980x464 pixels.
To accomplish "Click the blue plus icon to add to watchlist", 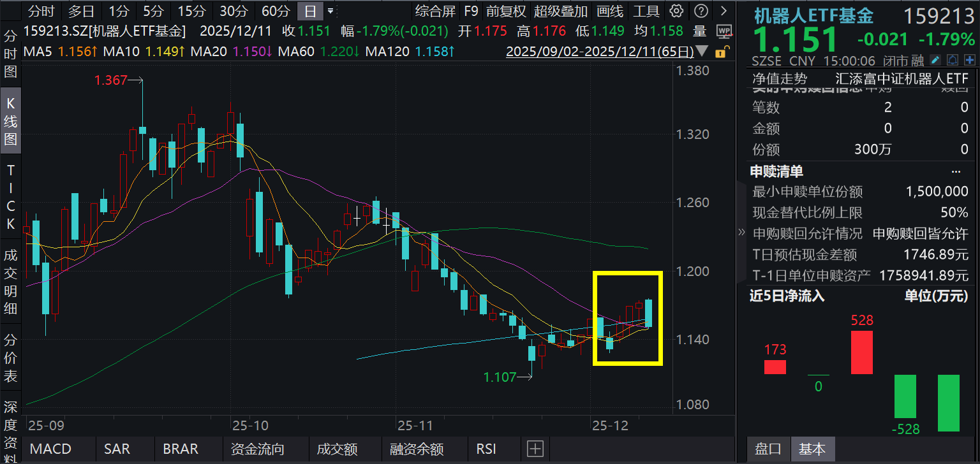I will point(970,61).
